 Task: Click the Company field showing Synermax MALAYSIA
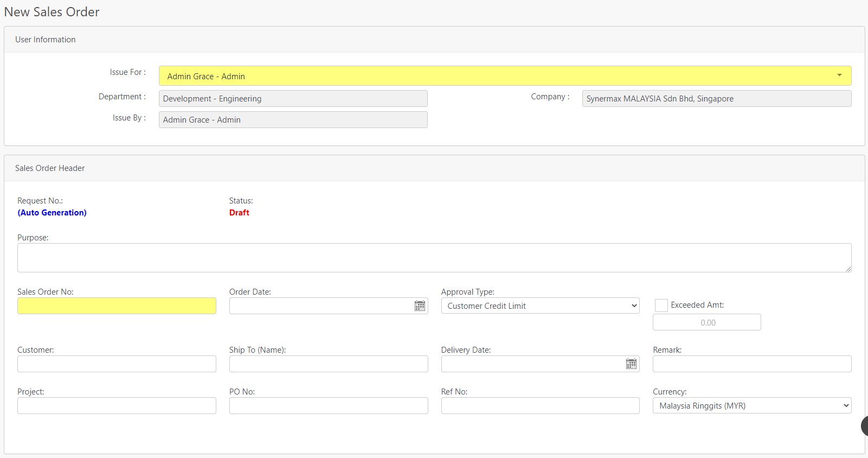(x=717, y=98)
